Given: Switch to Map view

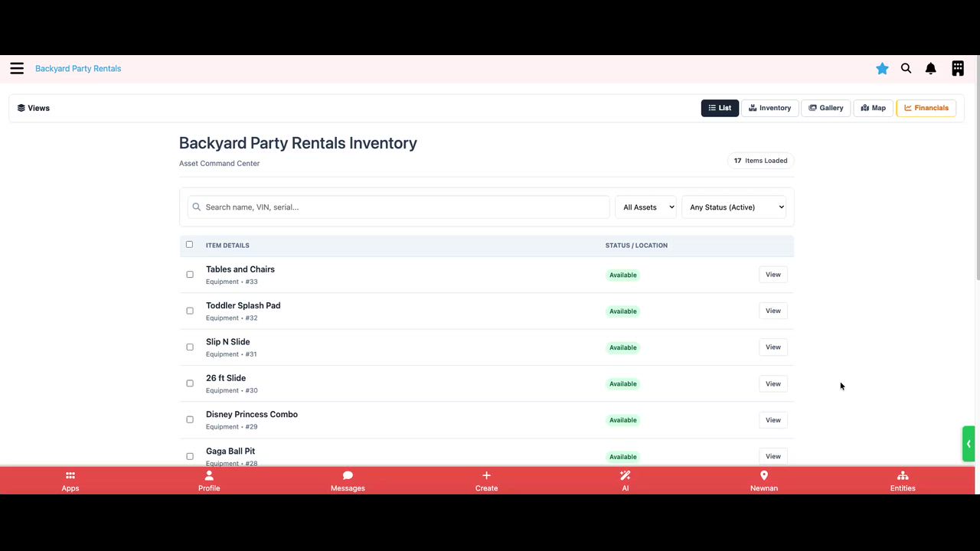Looking at the screenshot, I should point(873,108).
